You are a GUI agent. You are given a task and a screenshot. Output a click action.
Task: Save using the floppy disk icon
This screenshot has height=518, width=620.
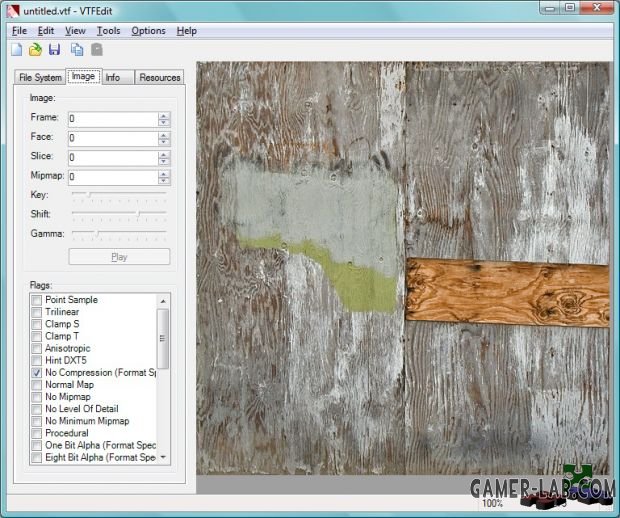(x=55, y=50)
